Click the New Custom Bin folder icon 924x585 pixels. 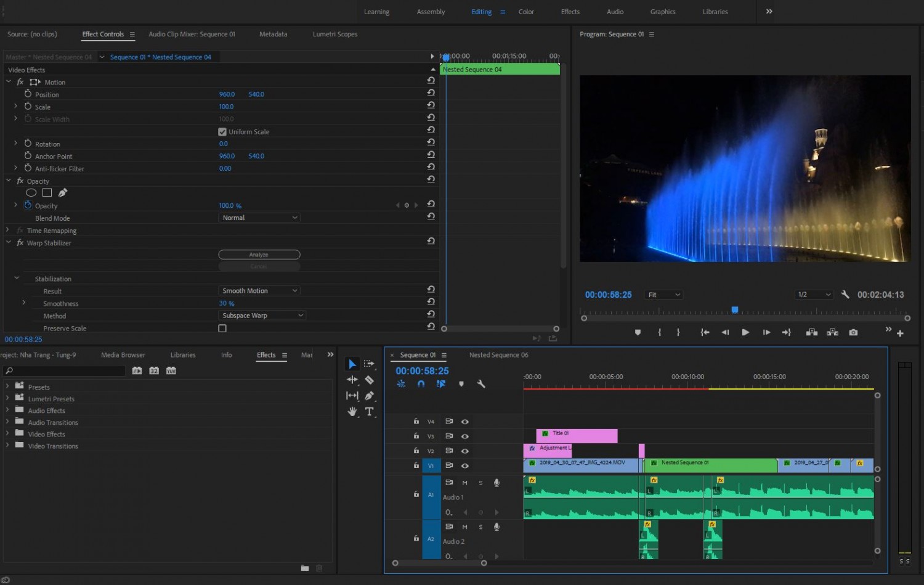click(305, 568)
